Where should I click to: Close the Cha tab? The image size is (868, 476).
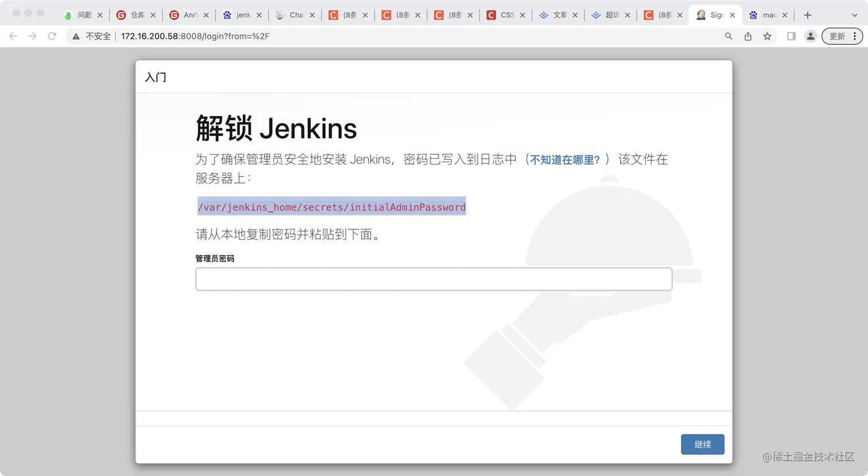312,15
